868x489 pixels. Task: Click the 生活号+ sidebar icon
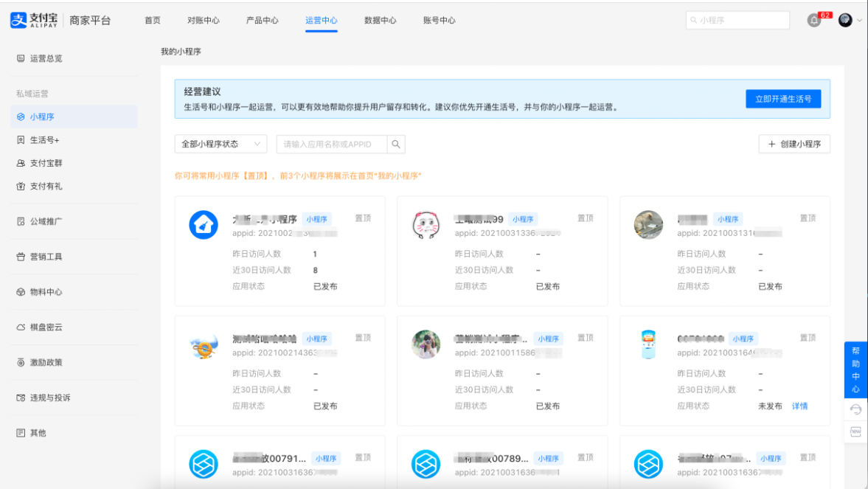click(21, 140)
